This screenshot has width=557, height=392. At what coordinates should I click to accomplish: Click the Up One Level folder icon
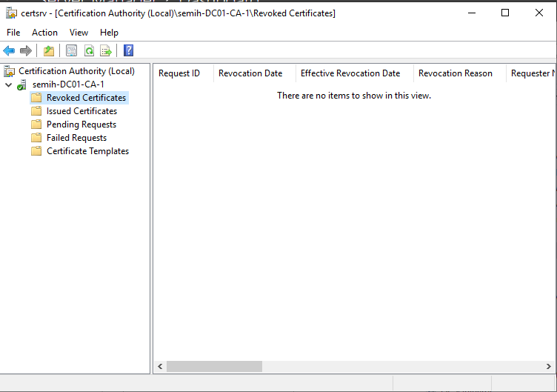[x=49, y=50]
